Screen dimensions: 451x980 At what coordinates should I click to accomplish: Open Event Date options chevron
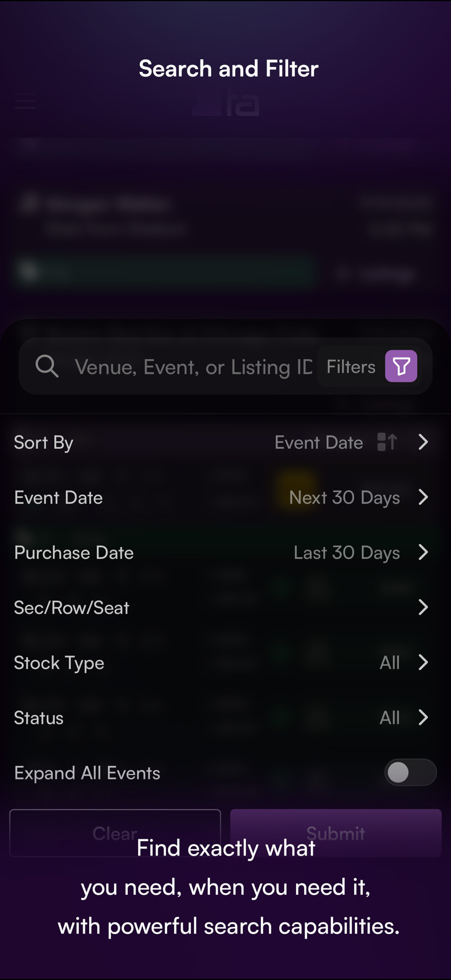coord(423,497)
